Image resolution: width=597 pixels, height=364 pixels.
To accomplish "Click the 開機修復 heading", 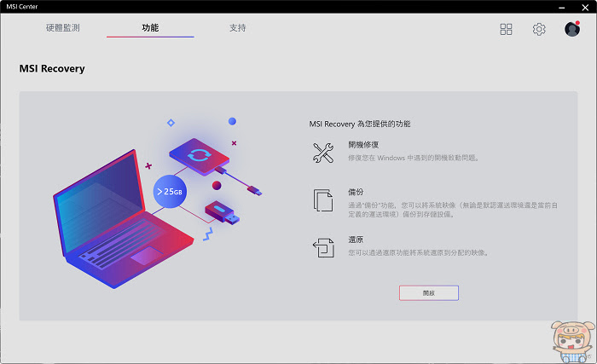I will pos(363,145).
